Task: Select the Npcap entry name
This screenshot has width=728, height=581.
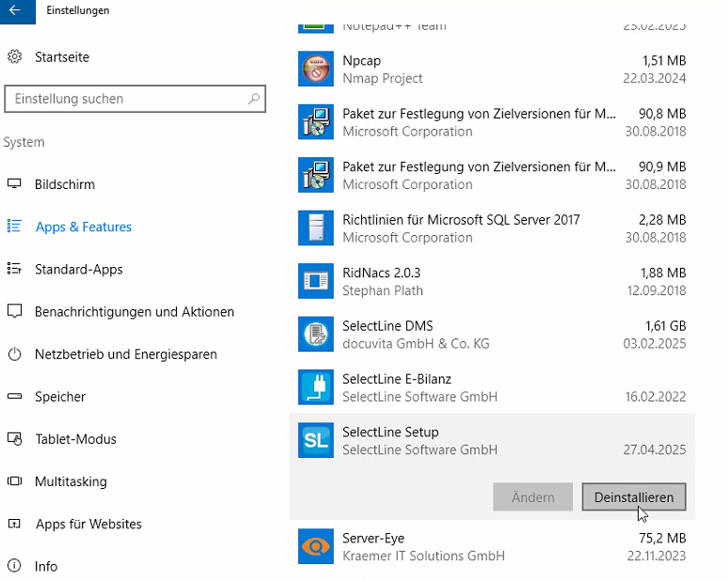Action: click(x=362, y=61)
